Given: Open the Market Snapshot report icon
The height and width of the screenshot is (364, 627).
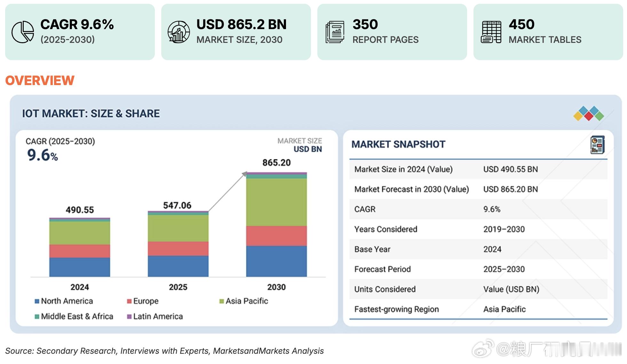Looking at the screenshot, I should tap(598, 145).
